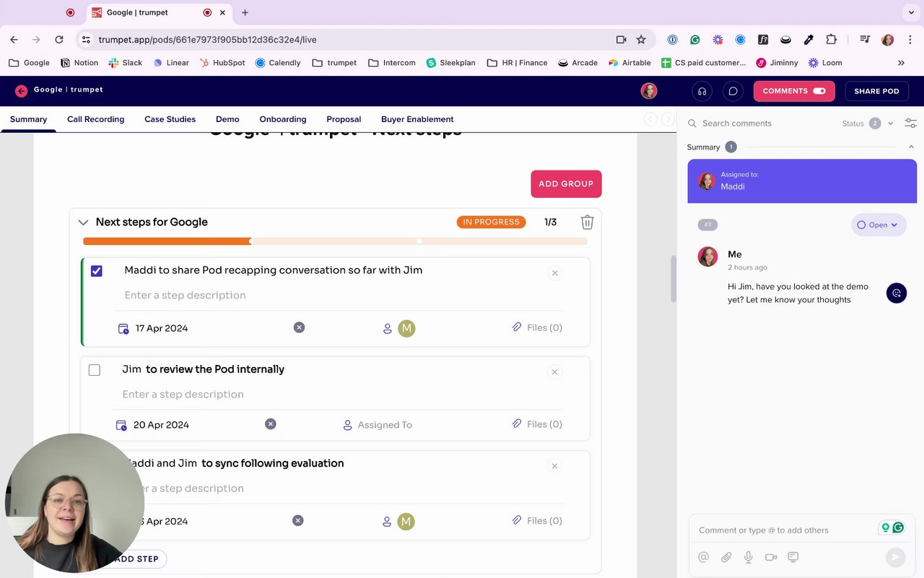This screenshot has width=924, height=578.
Task: Click the ADD GROUP button
Action: click(x=566, y=184)
